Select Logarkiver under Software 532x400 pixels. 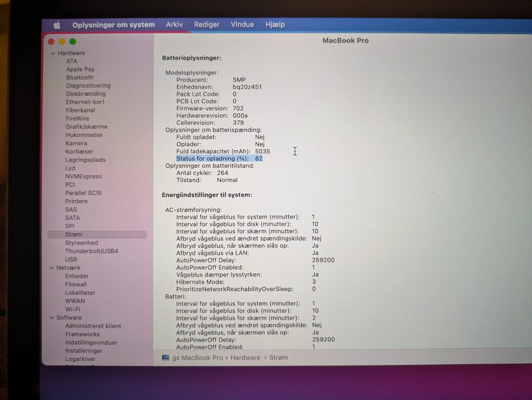point(80,359)
